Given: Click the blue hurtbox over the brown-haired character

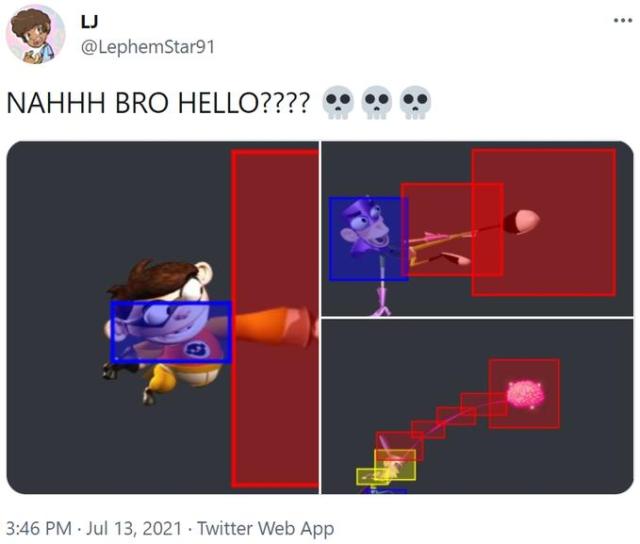Looking at the screenshot, I should pyautogui.click(x=171, y=332).
